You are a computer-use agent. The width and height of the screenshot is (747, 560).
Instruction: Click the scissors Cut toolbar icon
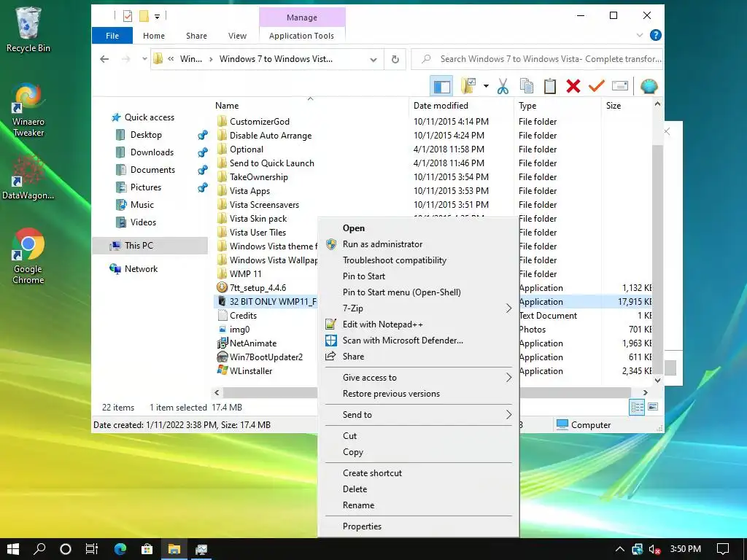tap(503, 86)
